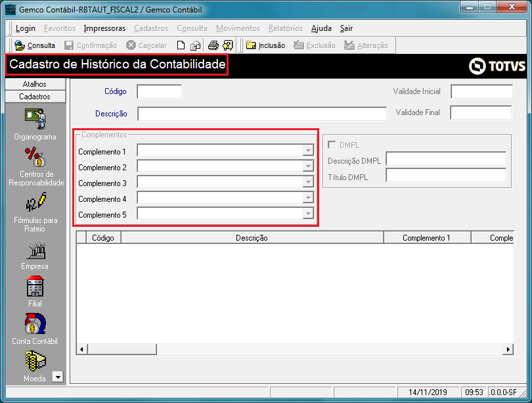Click the document copy toolbar icon

[x=195, y=45]
